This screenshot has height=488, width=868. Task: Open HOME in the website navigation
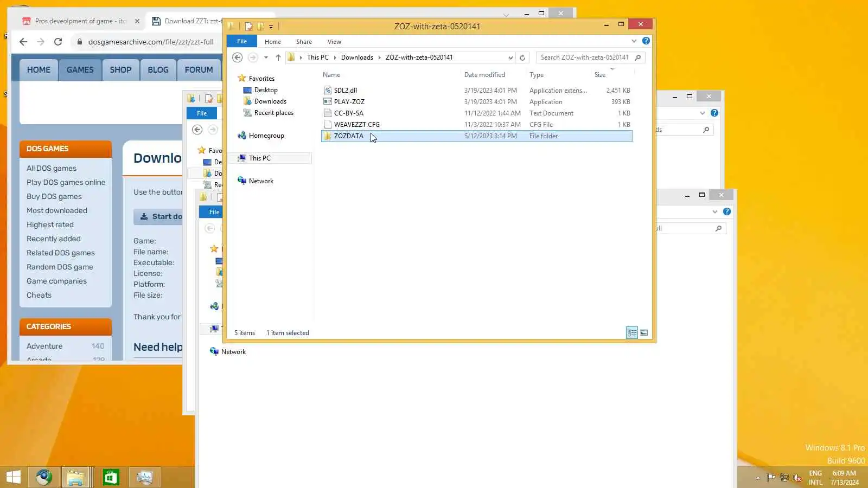click(x=39, y=70)
